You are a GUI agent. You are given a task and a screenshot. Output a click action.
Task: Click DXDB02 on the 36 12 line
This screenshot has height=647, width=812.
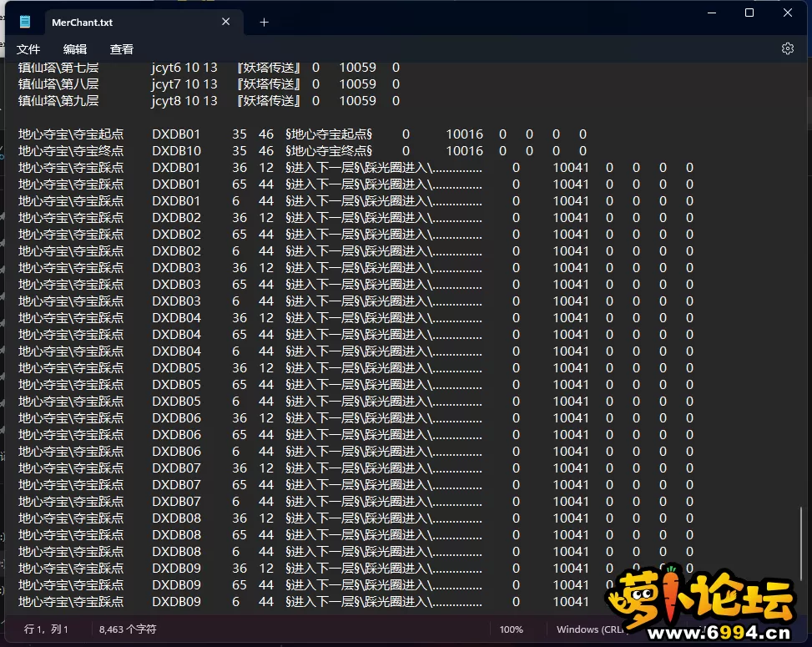176,218
